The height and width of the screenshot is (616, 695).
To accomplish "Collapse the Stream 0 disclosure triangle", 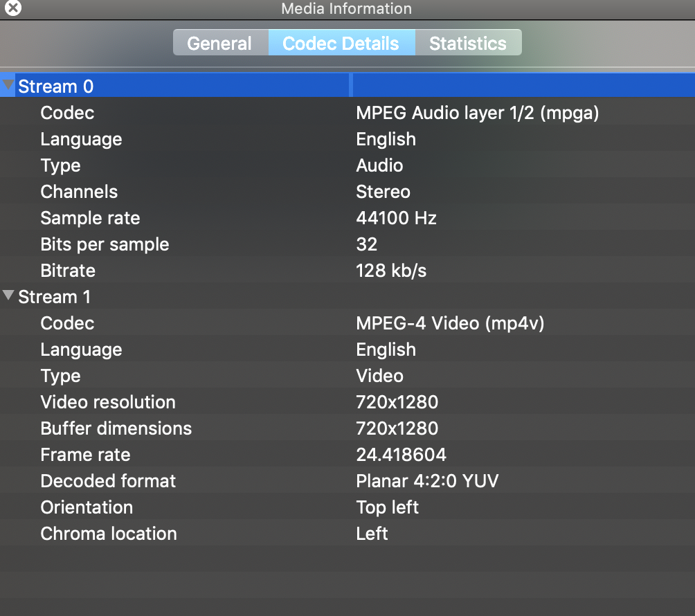I will tap(8, 84).
